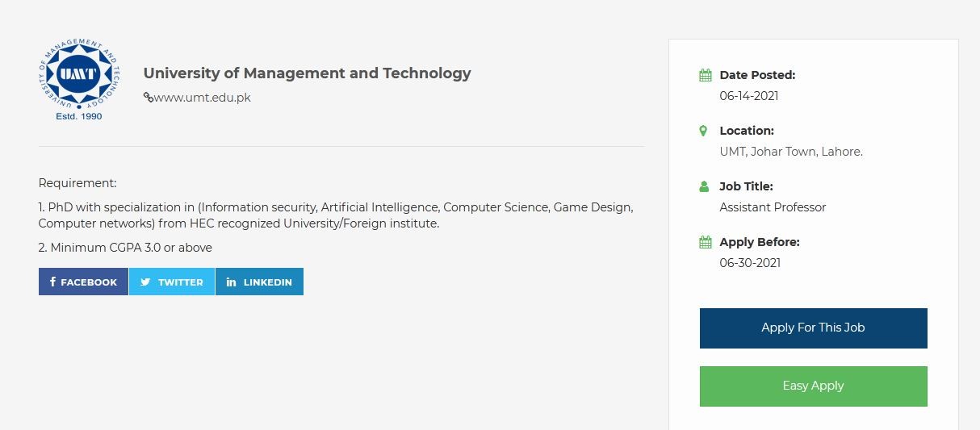Share the job on LinkedIn
Screen dimensions: 980x430
259,282
